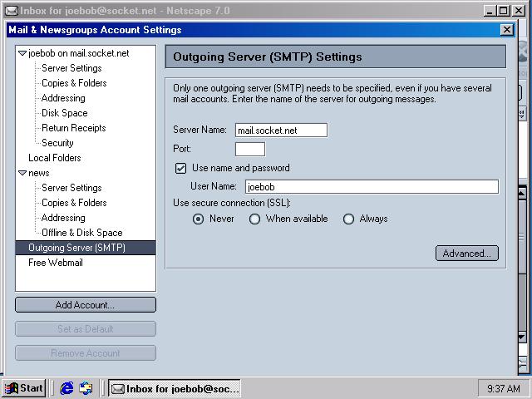532x399 pixels.
Task: Click scrollbar down arrow in Netscape window
Action: click(x=522, y=337)
